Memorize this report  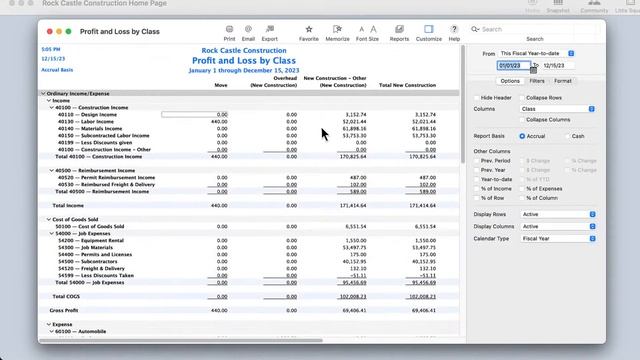(x=337, y=33)
